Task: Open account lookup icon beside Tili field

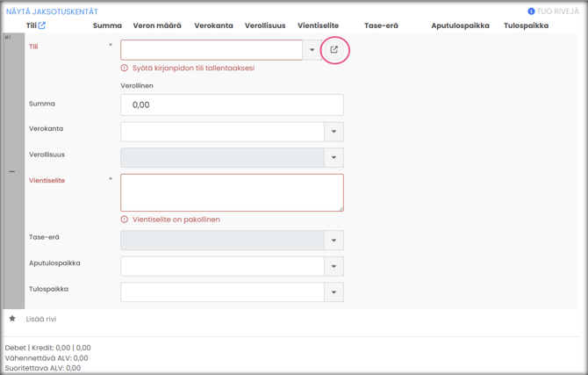Action: point(333,50)
